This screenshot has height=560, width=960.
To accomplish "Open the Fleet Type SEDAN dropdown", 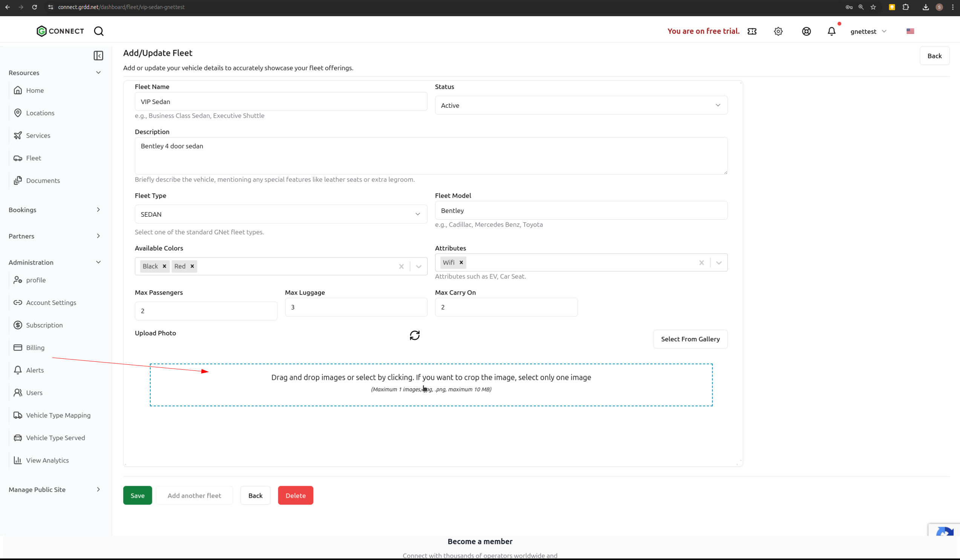I will (281, 214).
